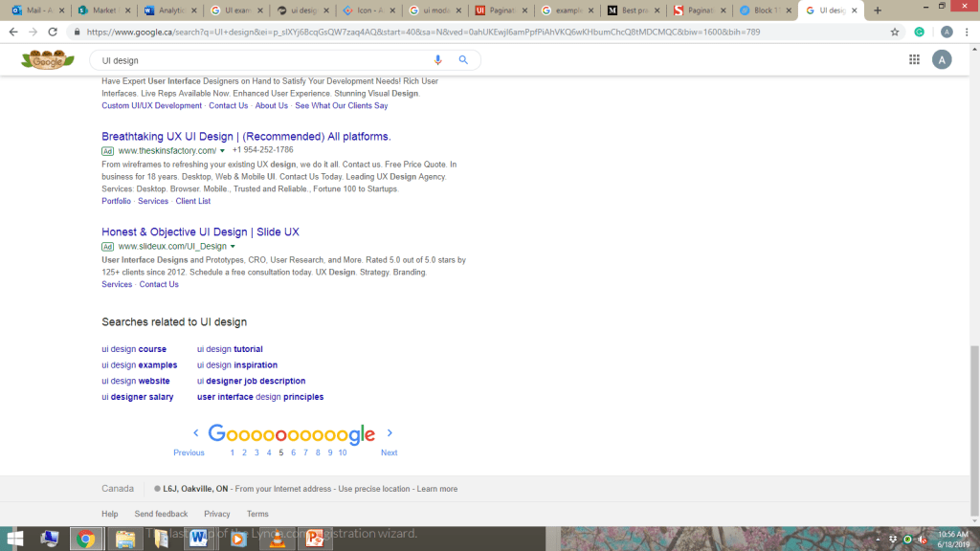Switch to the Icon tab

pyautogui.click(x=368, y=10)
